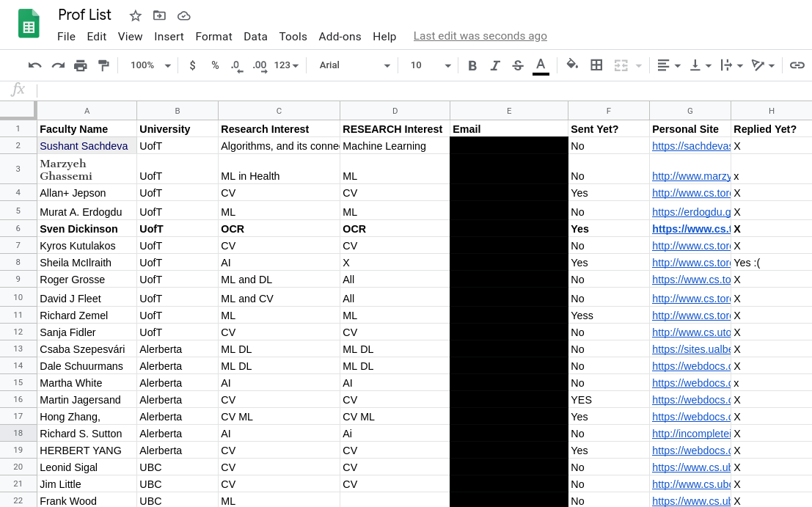The width and height of the screenshot is (812, 507).
Task: Open the Fill color bucket picker
Action: 572,65
